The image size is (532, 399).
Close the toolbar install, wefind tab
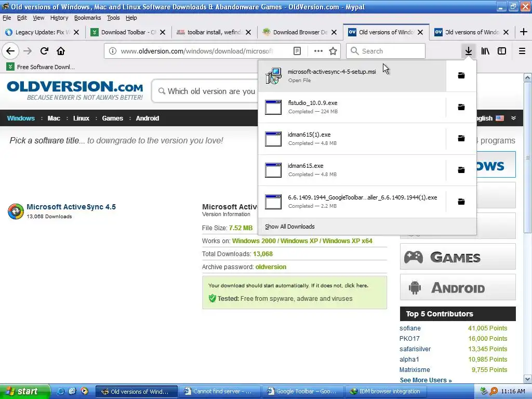click(x=248, y=32)
